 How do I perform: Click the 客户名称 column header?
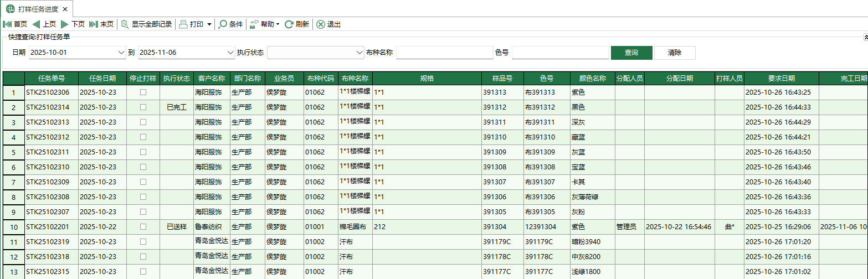[x=212, y=78]
